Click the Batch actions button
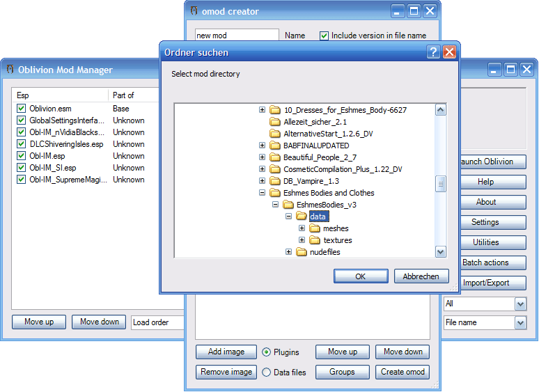Viewport: 539px width, 392px height. (493, 262)
